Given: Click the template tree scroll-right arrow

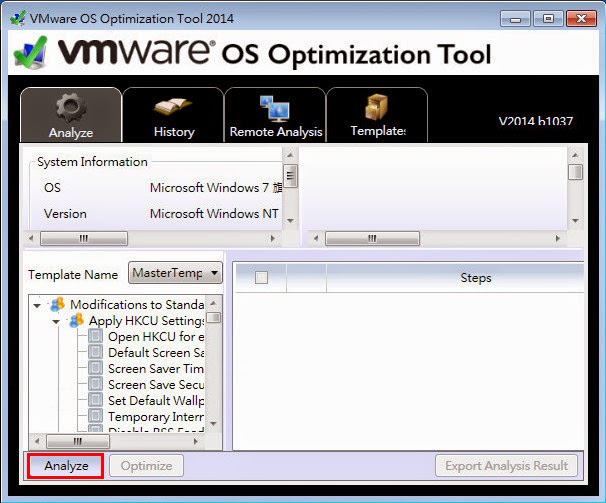Looking at the screenshot, I should point(196,441).
